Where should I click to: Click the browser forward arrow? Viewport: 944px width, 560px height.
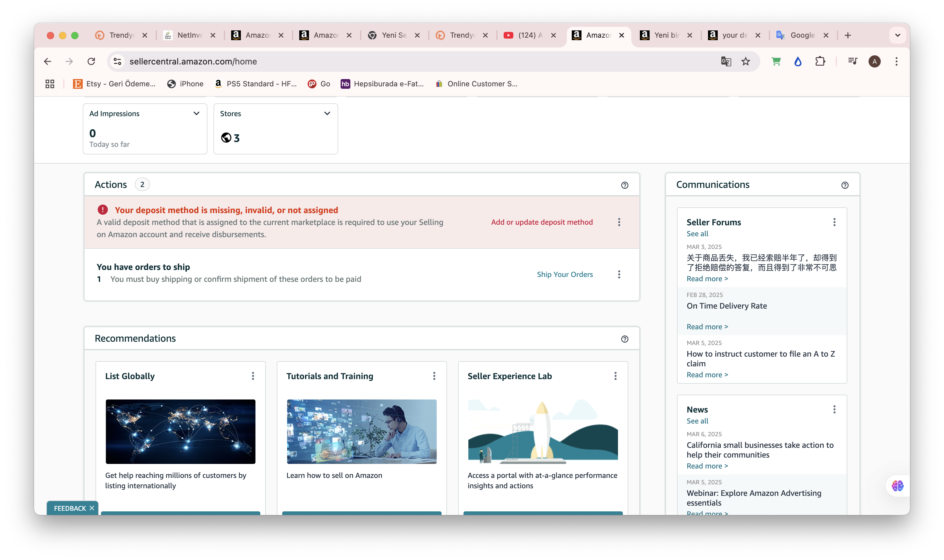pyautogui.click(x=69, y=61)
